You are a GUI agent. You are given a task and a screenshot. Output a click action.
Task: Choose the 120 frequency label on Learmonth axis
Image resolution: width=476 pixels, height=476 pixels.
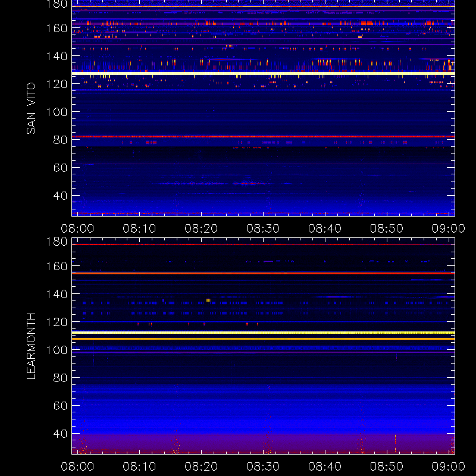[x=57, y=322]
